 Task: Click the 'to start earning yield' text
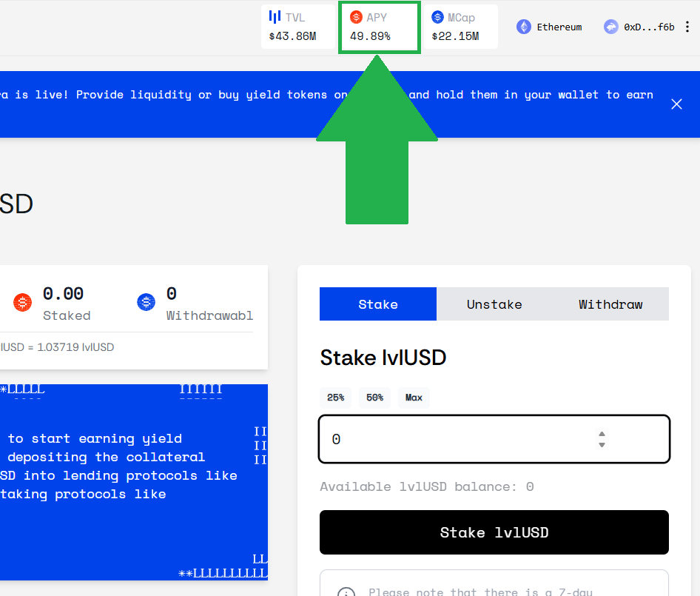point(95,439)
